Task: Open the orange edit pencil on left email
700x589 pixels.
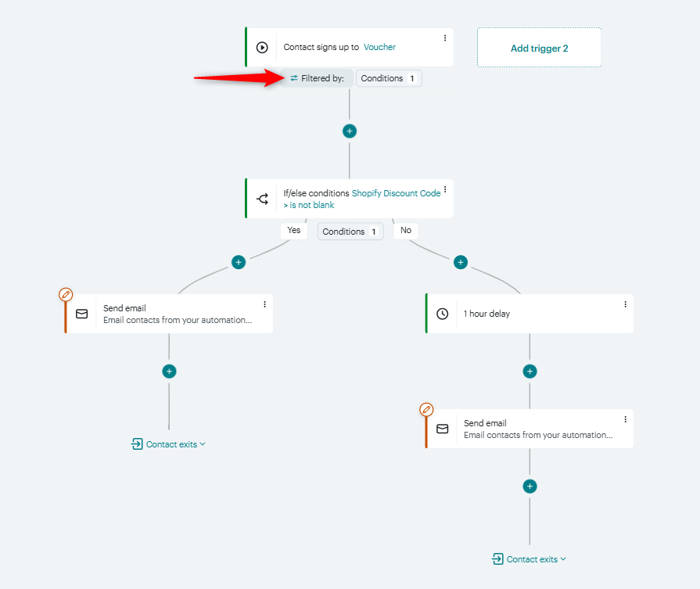Action: point(66,294)
